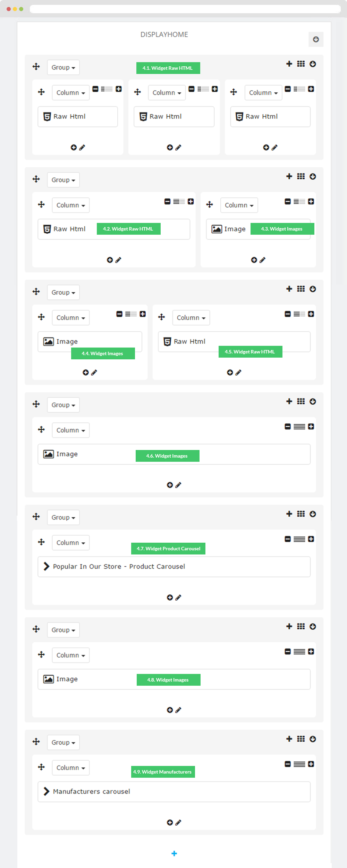Open the Column dropdown of third Raw Html column
The width and height of the screenshot is (347, 868).
(x=263, y=93)
